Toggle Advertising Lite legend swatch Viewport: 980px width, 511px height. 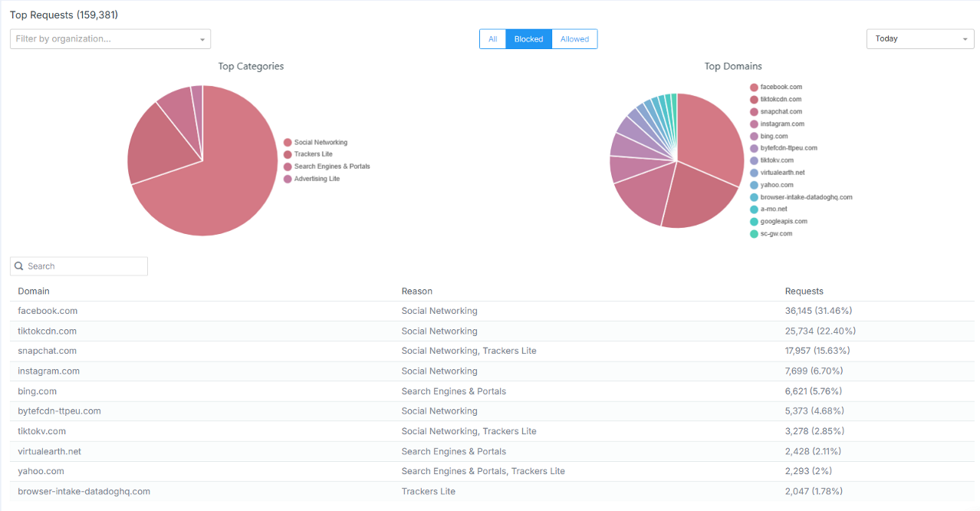tap(288, 179)
